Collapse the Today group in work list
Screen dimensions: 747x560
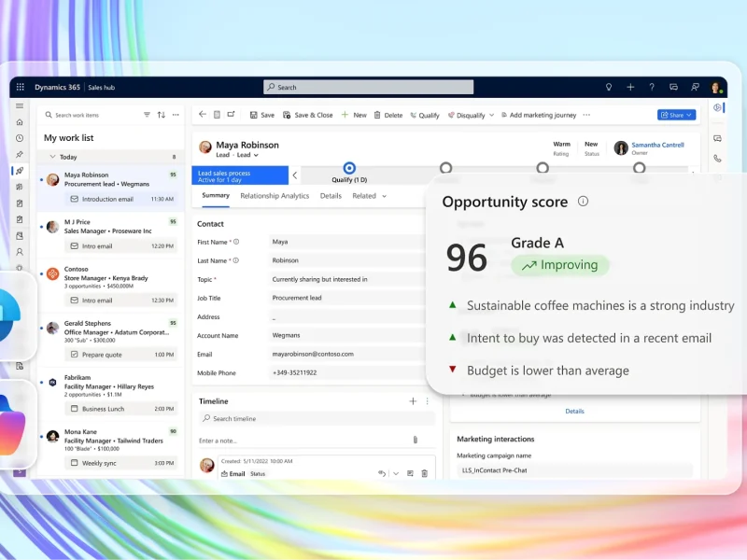(52, 156)
